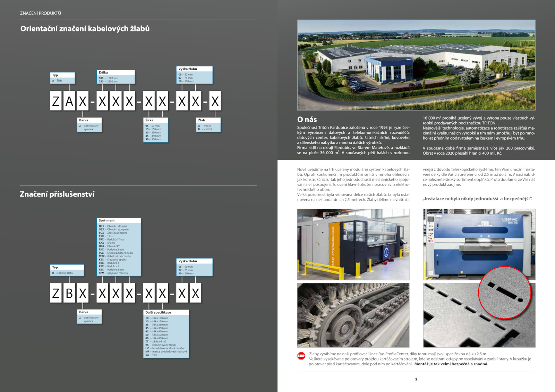Click '15 – 150 mm' in Šířka box
Screen dimensions: 555x392
pos(153,129)
